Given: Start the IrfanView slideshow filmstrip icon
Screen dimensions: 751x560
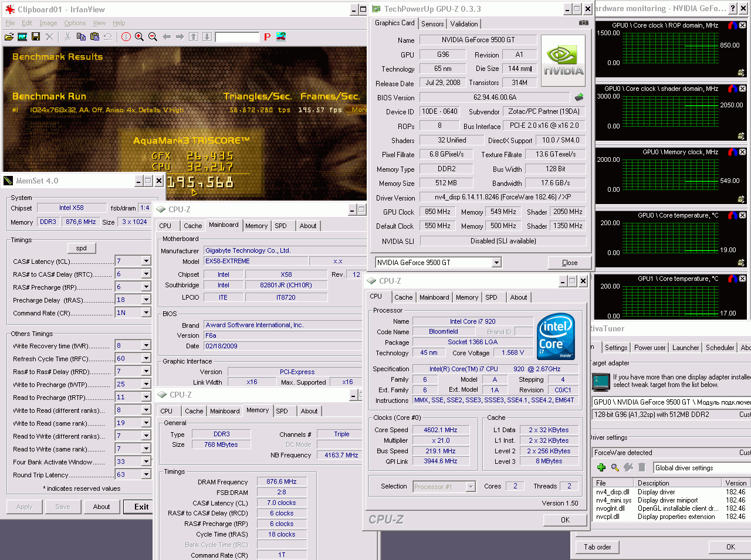Looking at the screenshot, I should pos(22,36).
